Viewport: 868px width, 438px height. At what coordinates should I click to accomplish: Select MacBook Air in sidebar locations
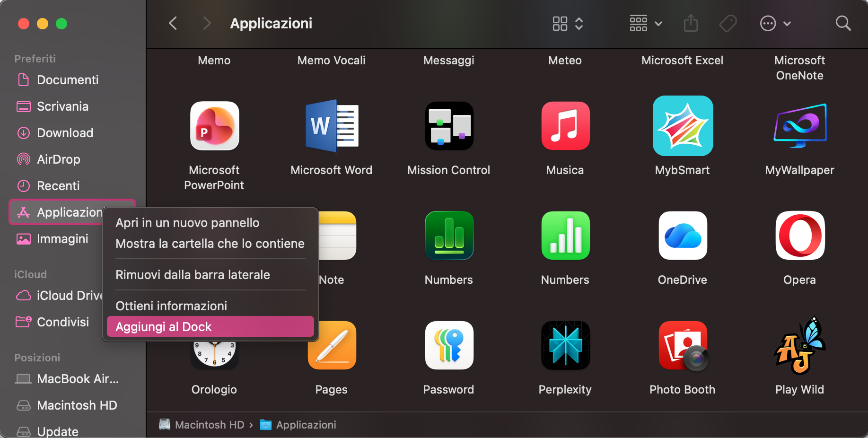(x=73, y=379)
